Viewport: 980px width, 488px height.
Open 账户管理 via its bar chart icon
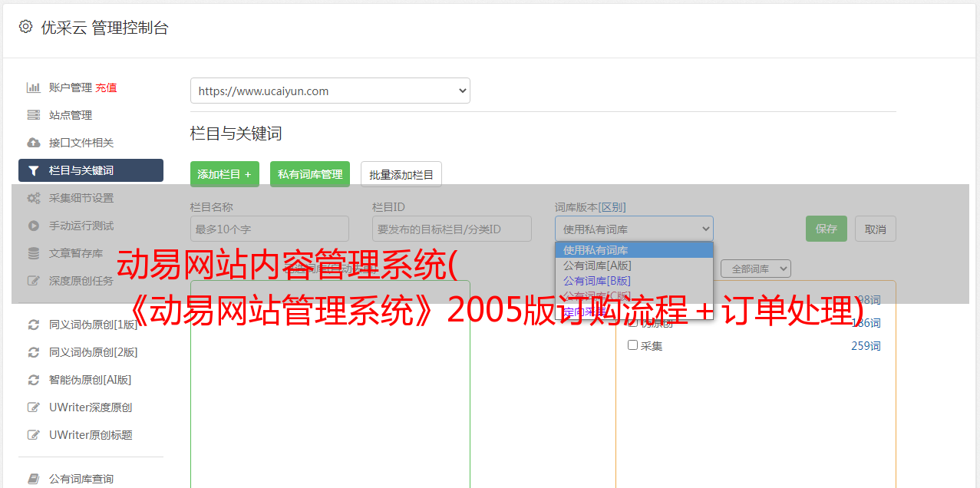[33, 87]
